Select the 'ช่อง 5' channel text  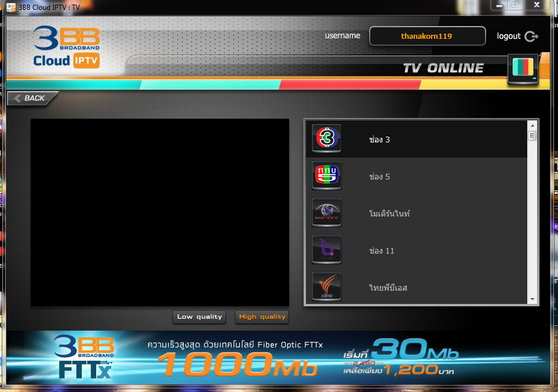click(380, 177)
